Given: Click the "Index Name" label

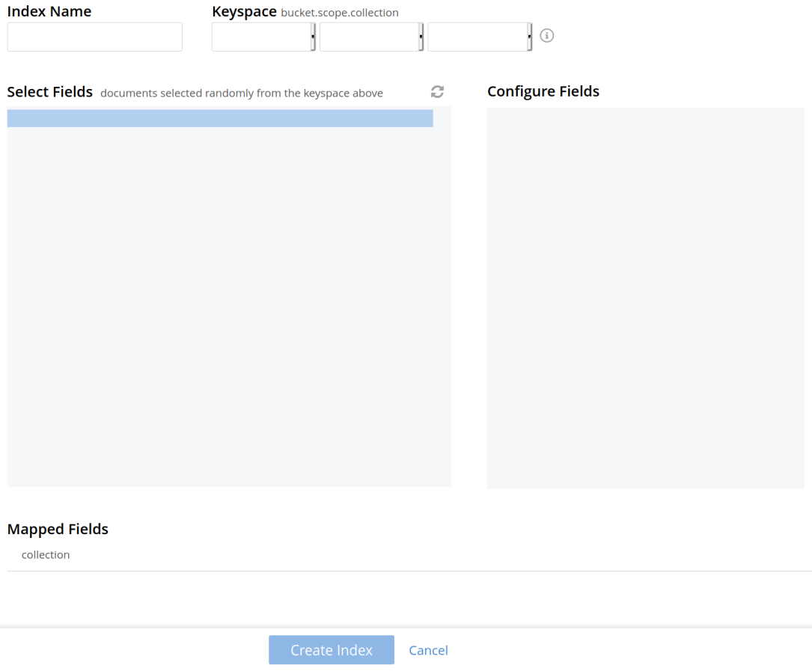Looking at the screenshot, I should click(x=49, y=12).
